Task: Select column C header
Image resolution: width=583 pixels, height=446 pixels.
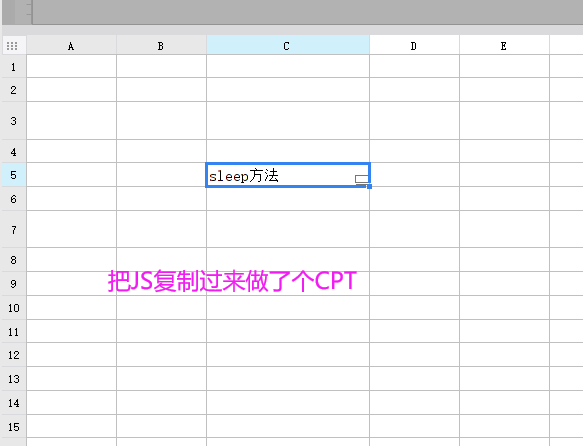Action: point(288,45)
